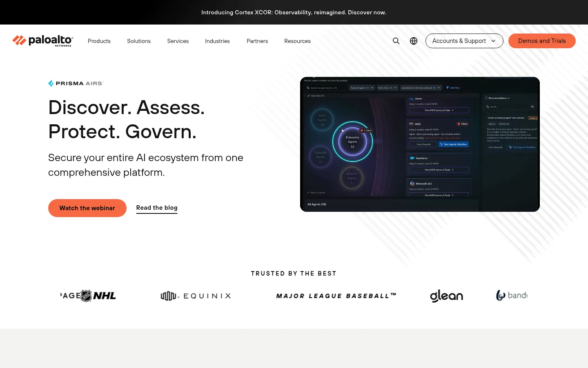Click Watch the webinar button
Image resolution: width=588 pixels, height=368 pixels.
87,208
